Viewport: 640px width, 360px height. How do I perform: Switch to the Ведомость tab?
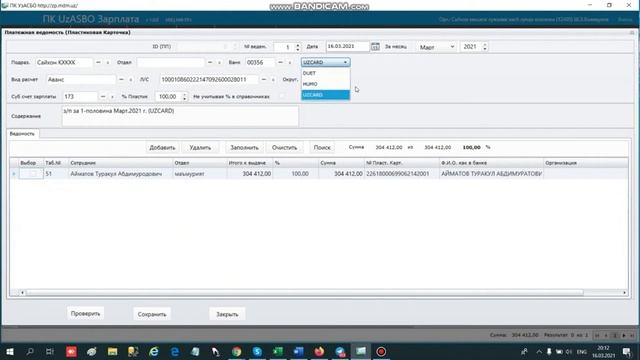[22, 134]
